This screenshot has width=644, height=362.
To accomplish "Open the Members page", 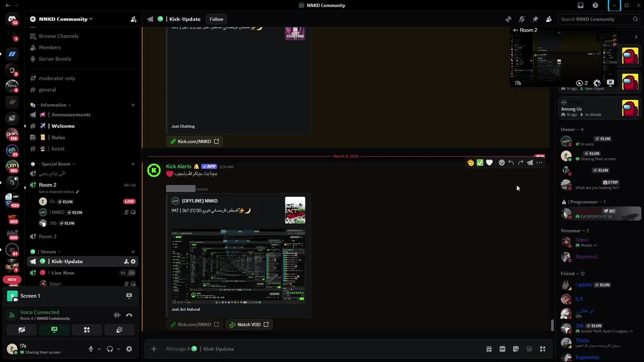I will pyautogui.click(x=84, y=47).
